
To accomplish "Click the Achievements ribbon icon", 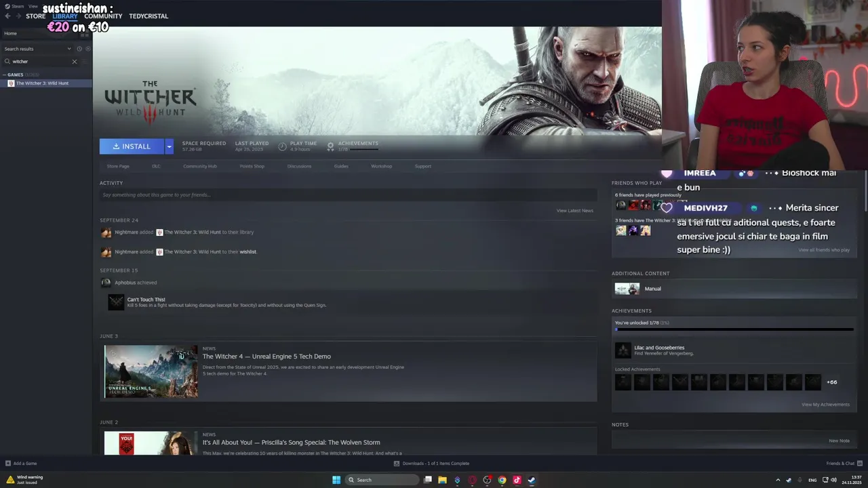I will [330, 146].
